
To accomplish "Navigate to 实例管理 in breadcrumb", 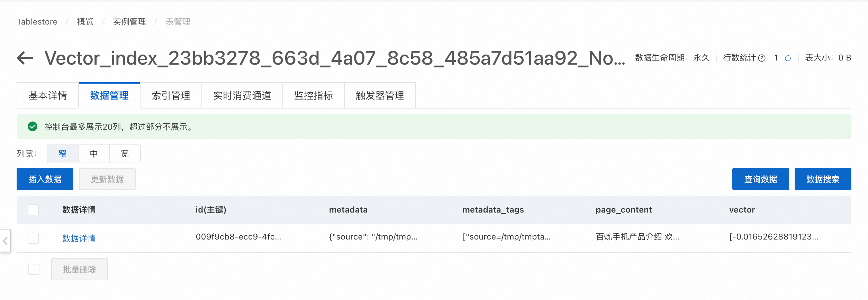I will point(129,22).
